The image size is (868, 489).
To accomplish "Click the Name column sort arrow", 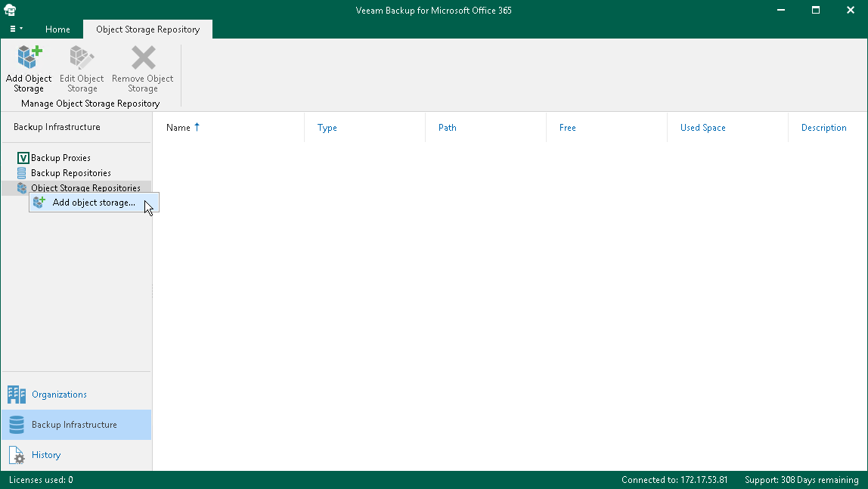I will coord(197,127).
